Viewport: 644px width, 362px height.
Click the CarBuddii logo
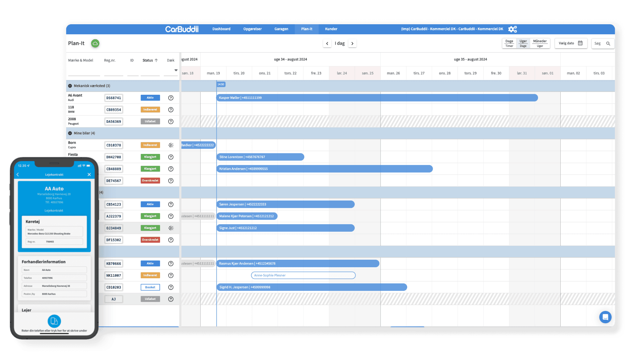[x=182, y=29]
